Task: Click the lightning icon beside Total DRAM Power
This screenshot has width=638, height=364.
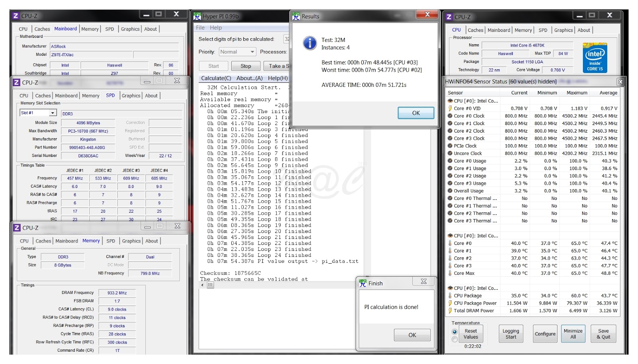Action: tap(450, 311)
